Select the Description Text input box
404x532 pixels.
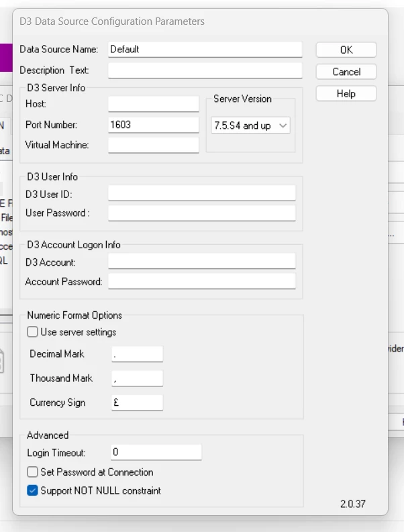tap(205, 70)
